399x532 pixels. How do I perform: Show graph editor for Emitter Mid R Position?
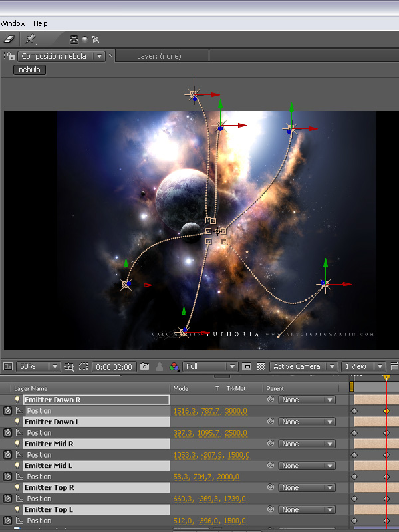pos(19,455)
